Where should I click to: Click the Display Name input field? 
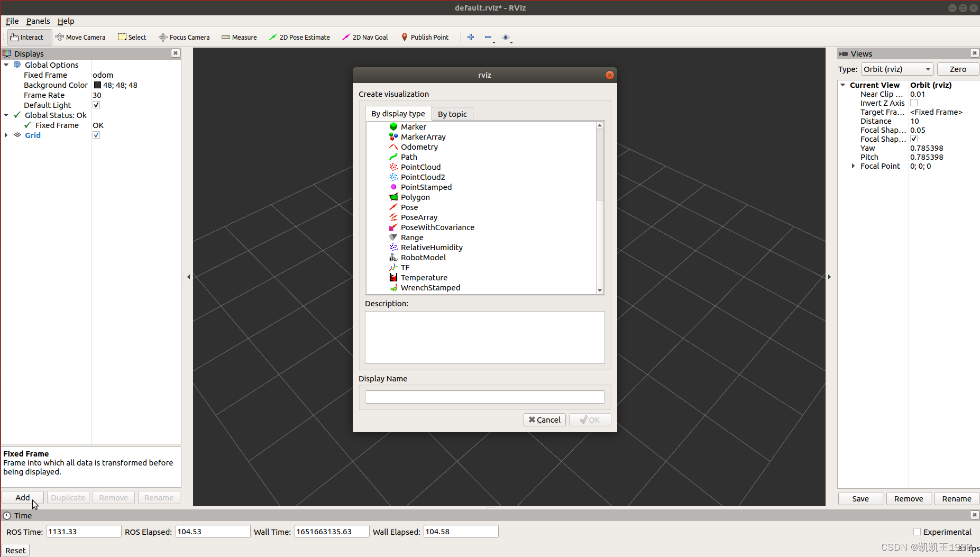(x=485, y=397)
